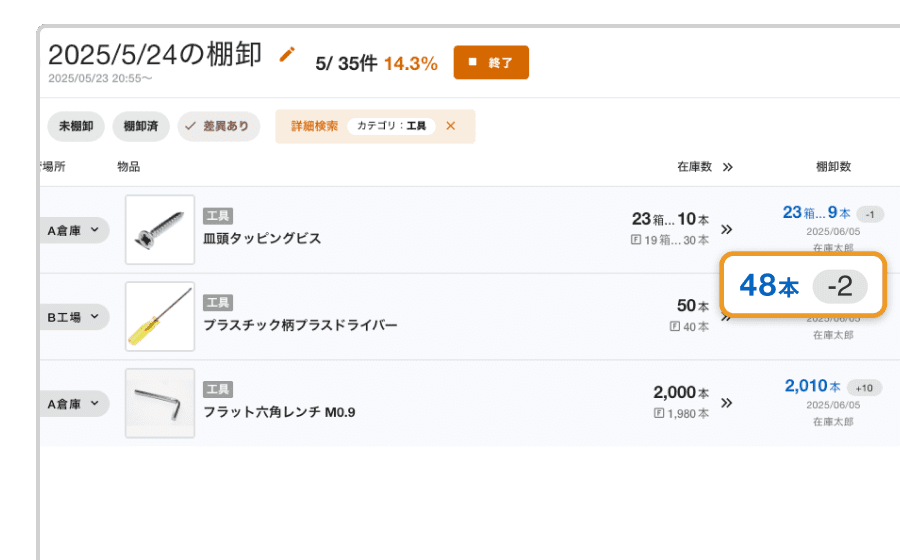
Task: Click the copy arrow for フラット六角レンチ row
Action: (727, 402)
